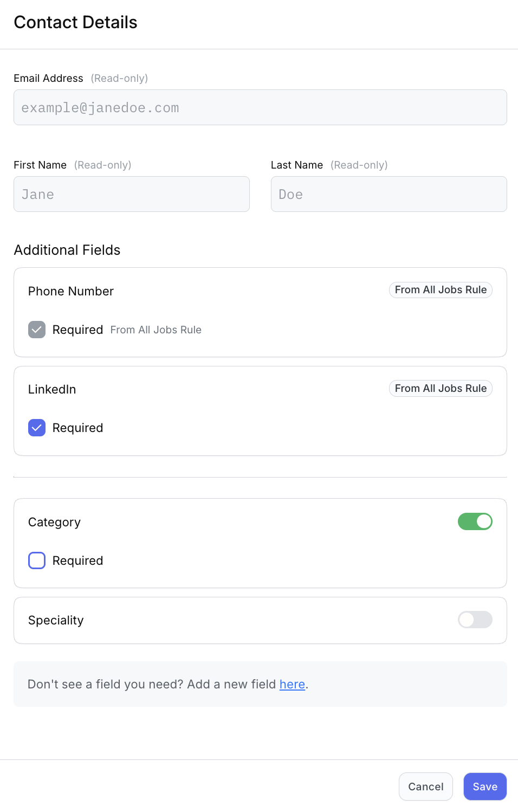Select the Last Name input field
Screen dimensions: 518x812
tap(388, 194)
